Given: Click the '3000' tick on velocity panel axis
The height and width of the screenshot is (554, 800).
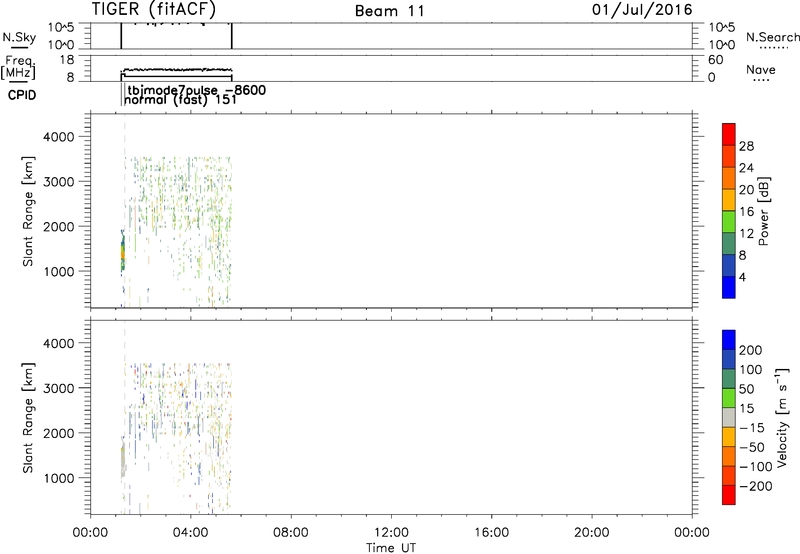Looking at the screenshot, I should (59, 388).
